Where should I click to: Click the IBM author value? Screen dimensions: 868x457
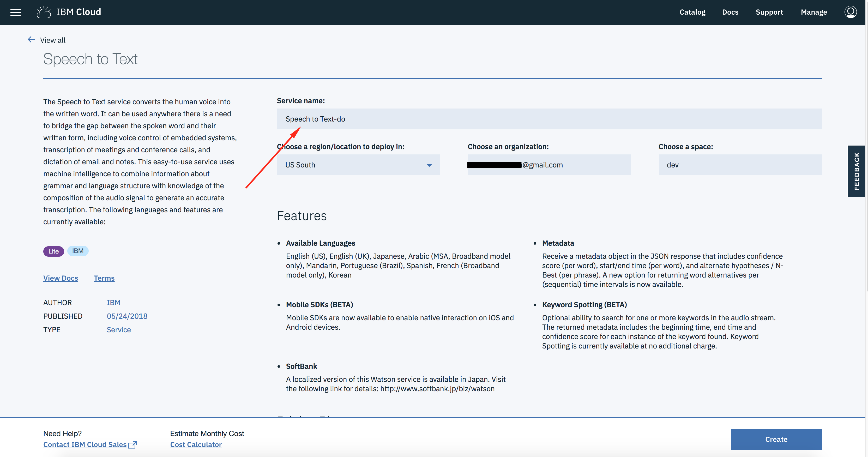[x=113, y=303]
